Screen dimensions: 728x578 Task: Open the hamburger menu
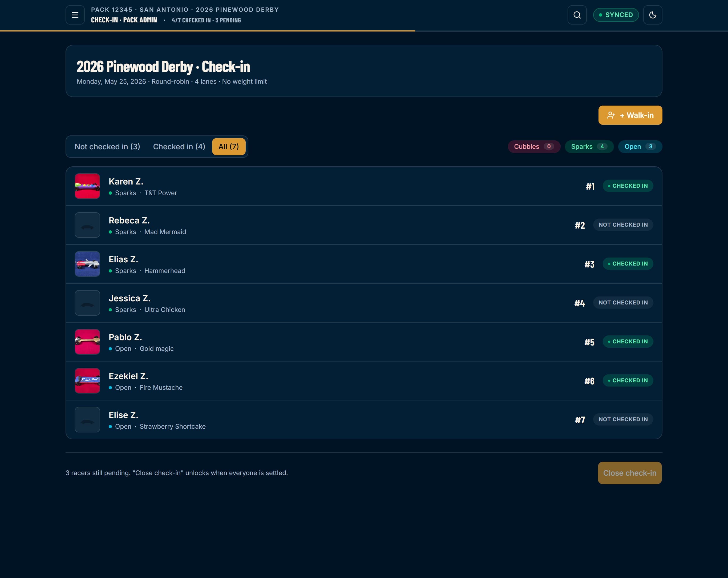click(75, 15)
